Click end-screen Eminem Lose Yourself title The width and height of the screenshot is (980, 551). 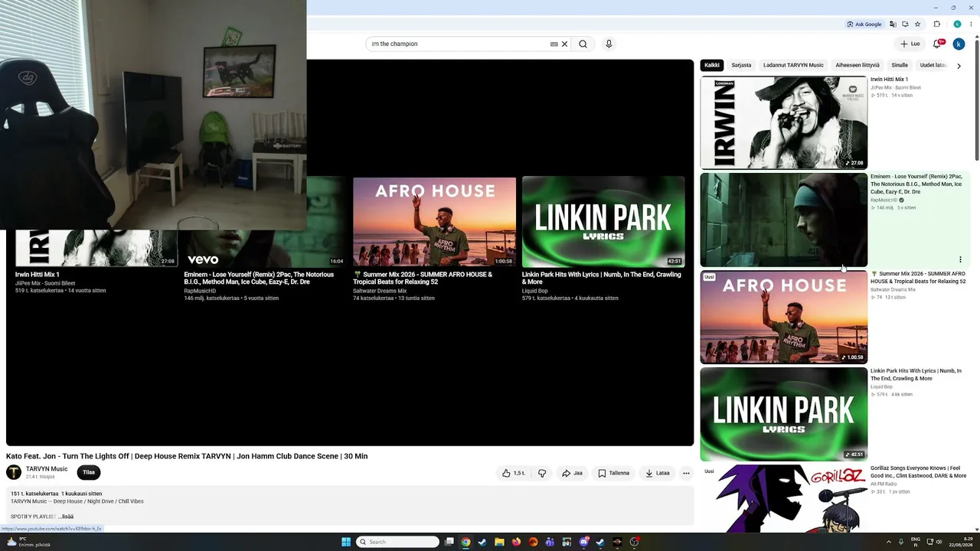point(259,278)
